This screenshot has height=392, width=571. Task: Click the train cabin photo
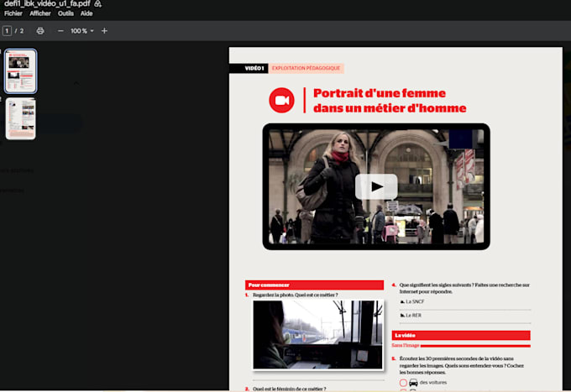318,335
